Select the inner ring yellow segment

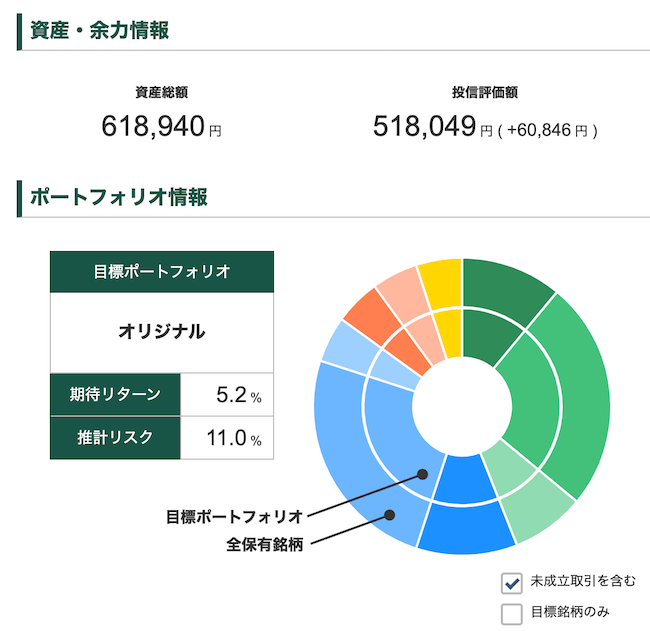(450, 334)
